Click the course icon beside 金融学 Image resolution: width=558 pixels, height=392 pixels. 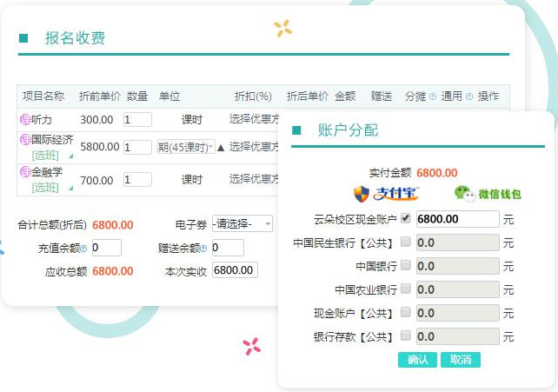(25, 172)
